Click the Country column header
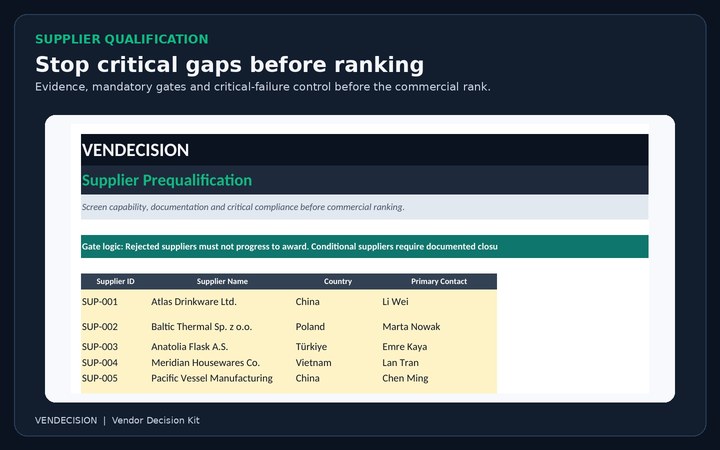720x450 pixels. click(338, 281)
